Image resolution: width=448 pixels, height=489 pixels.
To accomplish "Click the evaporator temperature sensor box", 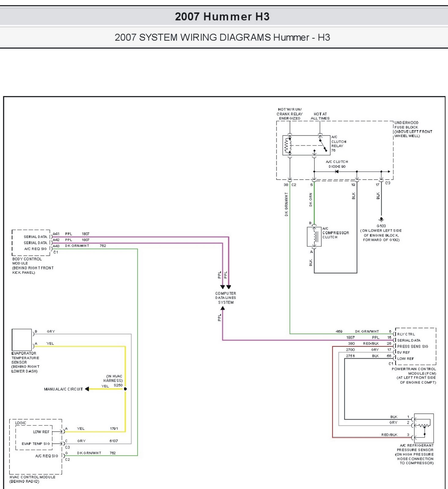I will pos(22,340).
